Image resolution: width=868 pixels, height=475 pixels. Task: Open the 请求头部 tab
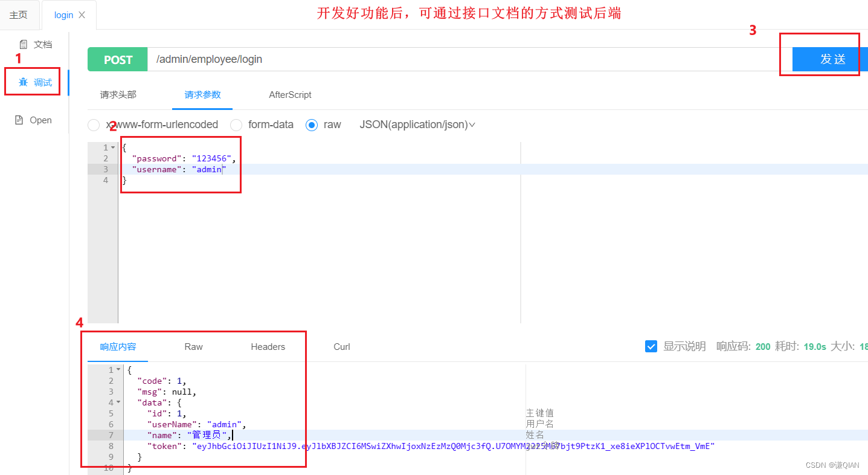[x=118, y=94]
